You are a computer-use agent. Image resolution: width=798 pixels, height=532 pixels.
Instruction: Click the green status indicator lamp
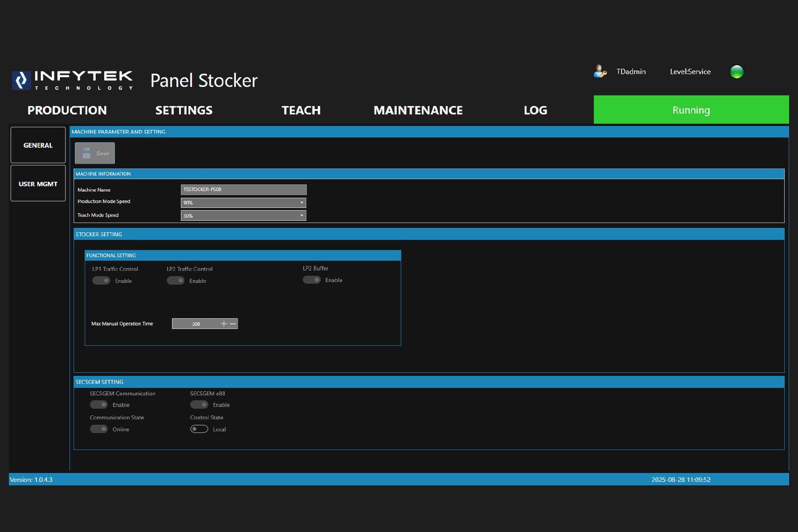[737, 71]
